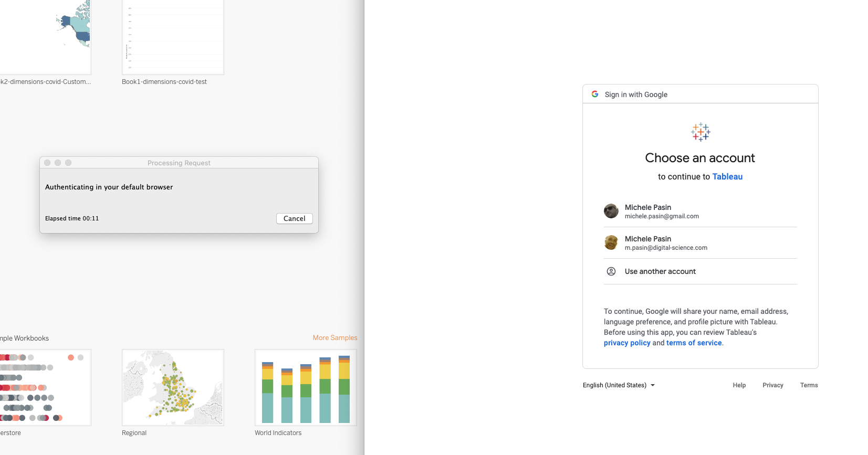The width and height of the screenshot is (868, 455).
Task: Open the Privacy footer link
Action: [x=773, y=385]
